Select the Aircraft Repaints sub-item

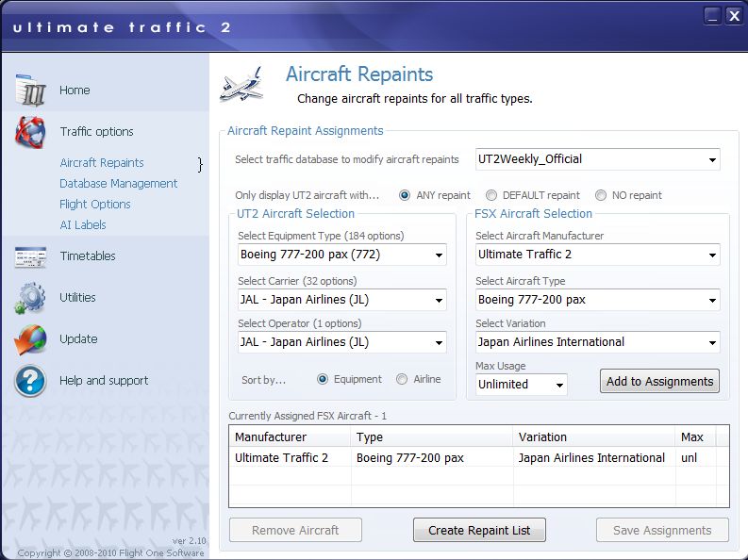click(x=102, y=162)
